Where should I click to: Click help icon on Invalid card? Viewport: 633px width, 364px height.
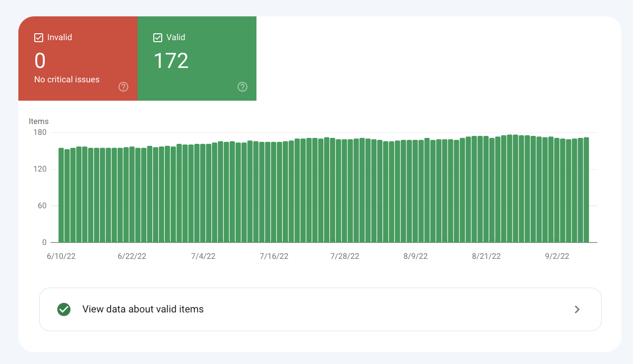point(124,87)
